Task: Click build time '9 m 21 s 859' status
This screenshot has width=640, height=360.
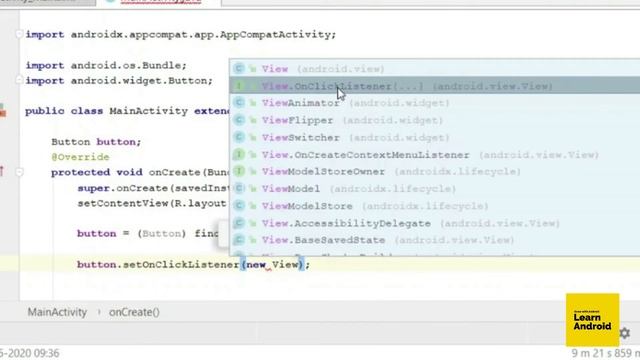Action: coord(605,353)
